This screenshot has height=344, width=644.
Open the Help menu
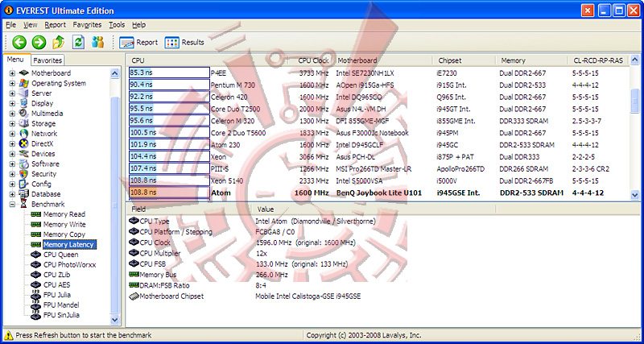[x=138, y=25]
